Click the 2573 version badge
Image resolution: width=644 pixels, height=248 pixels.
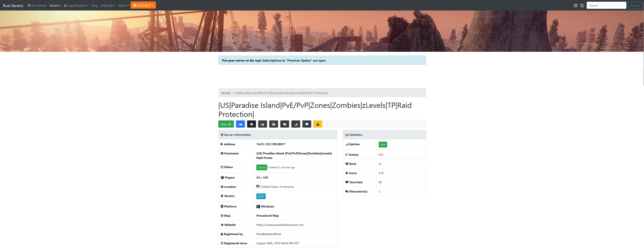[261, 196]
